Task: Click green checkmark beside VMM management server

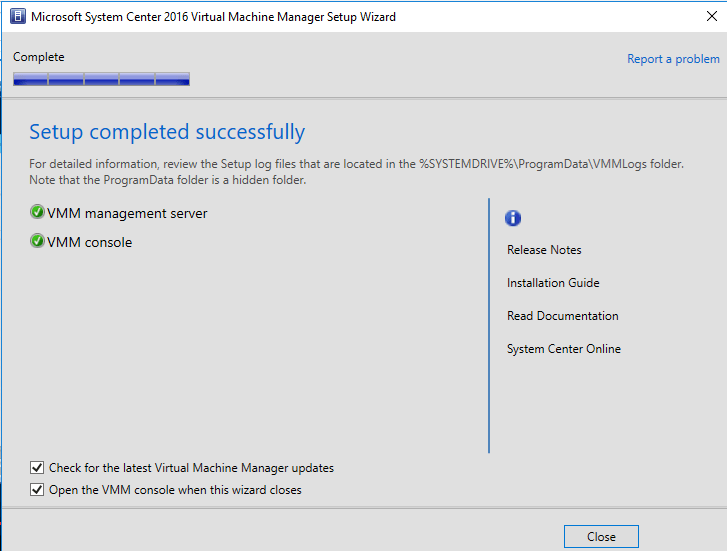Action: (37, 212)
